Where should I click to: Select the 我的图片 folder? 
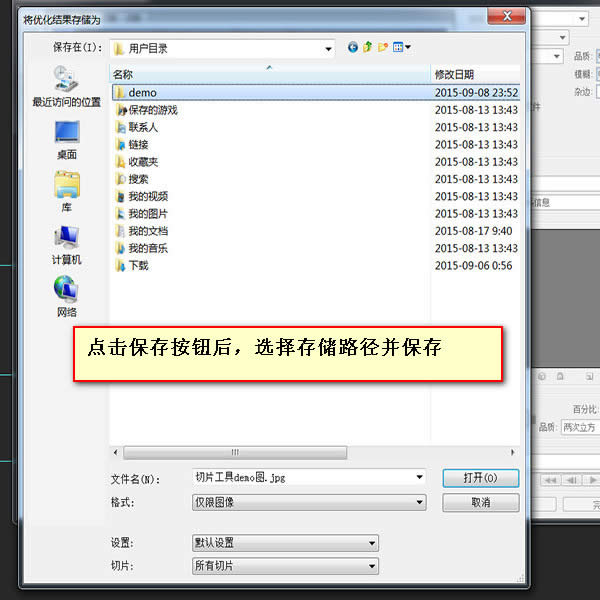tap(147, 214)
